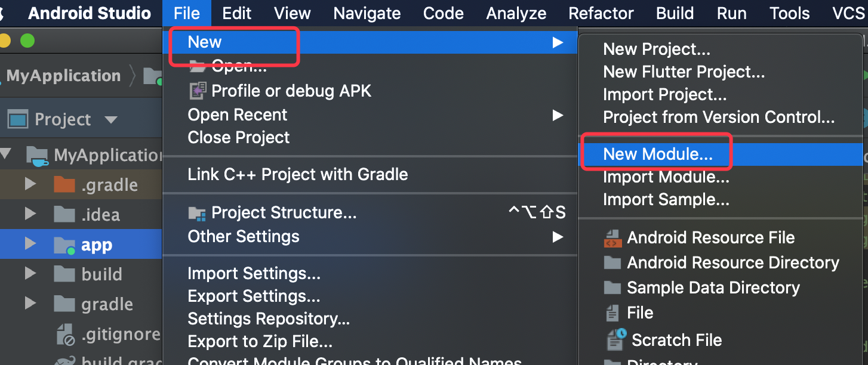868x365 pixels.
Task: Open the Navigate menu
Action: (x=367, y=13)
